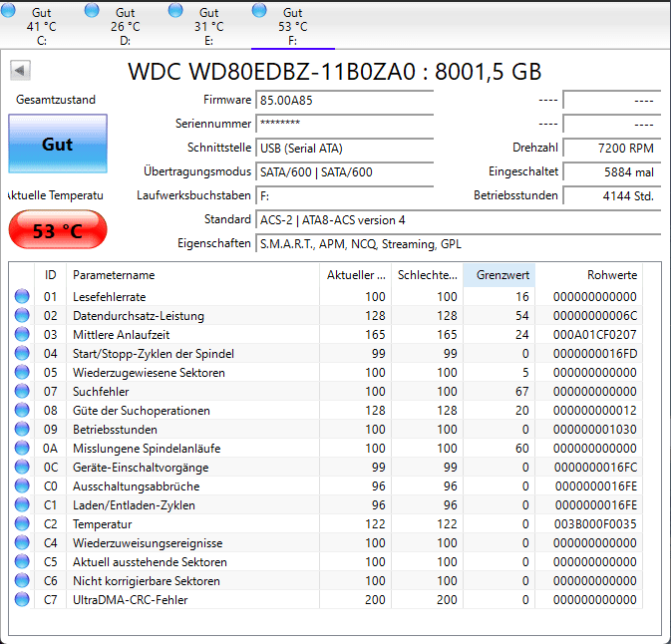Image resolution: width=671 pixels, height=644 pixels.
Task: Click the blue Gut health status button
Action: point(58,144)
